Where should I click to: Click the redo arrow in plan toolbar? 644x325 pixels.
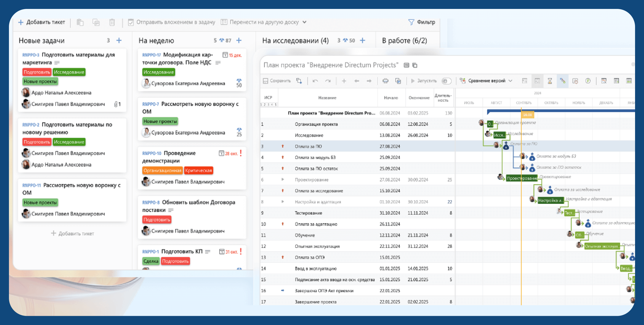pyautogui.click(x=328, y=81)
